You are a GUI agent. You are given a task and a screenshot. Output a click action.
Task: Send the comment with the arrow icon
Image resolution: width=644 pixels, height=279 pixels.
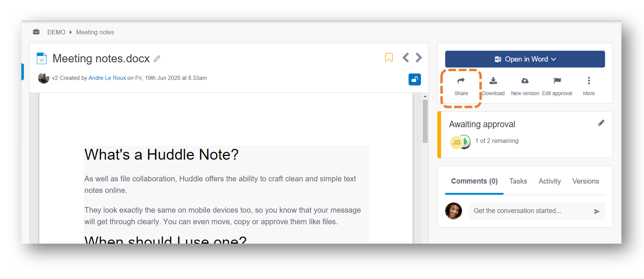coord(597,211)
